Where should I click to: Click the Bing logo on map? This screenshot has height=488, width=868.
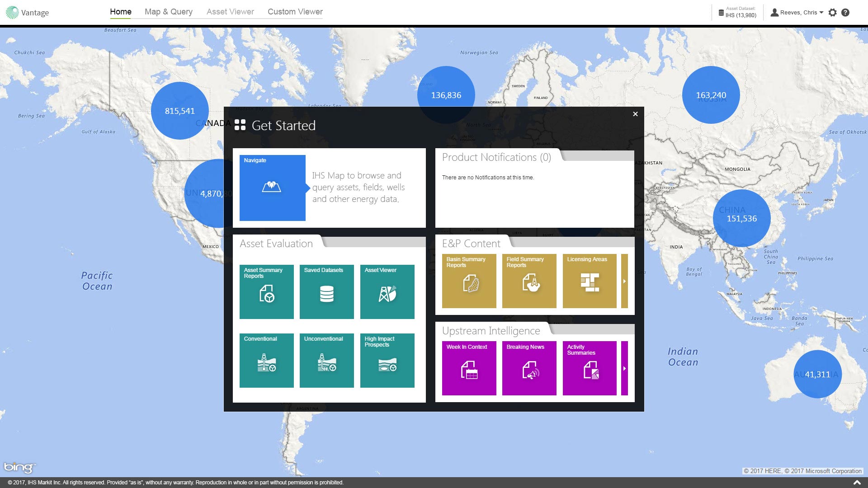[x=19, y=467]
